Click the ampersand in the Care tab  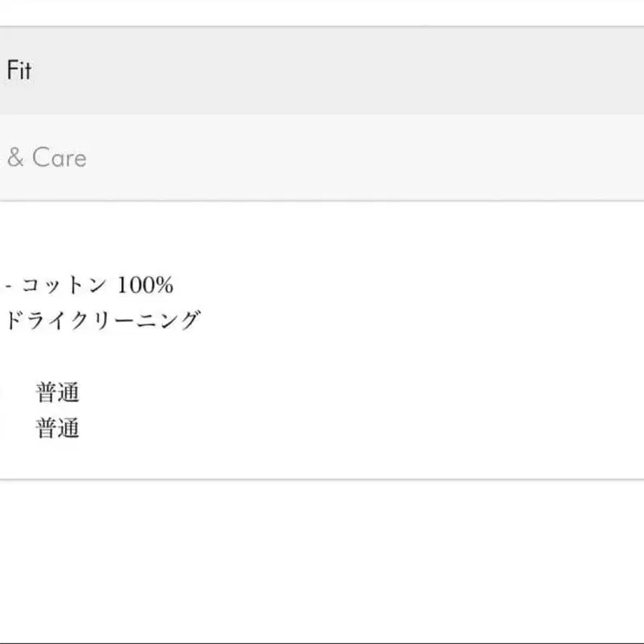point(15,159)
